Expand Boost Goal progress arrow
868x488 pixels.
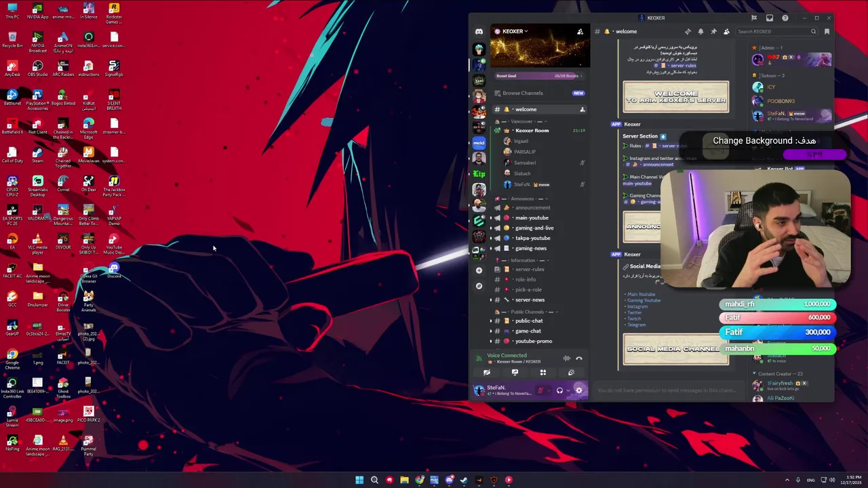click(x=580, y=76)
